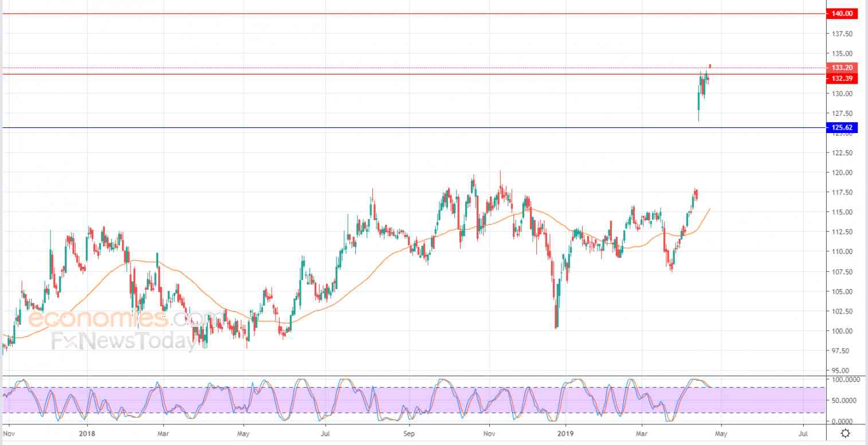
Task: Click the 137.50 price axis value
Action: point(841,34)
